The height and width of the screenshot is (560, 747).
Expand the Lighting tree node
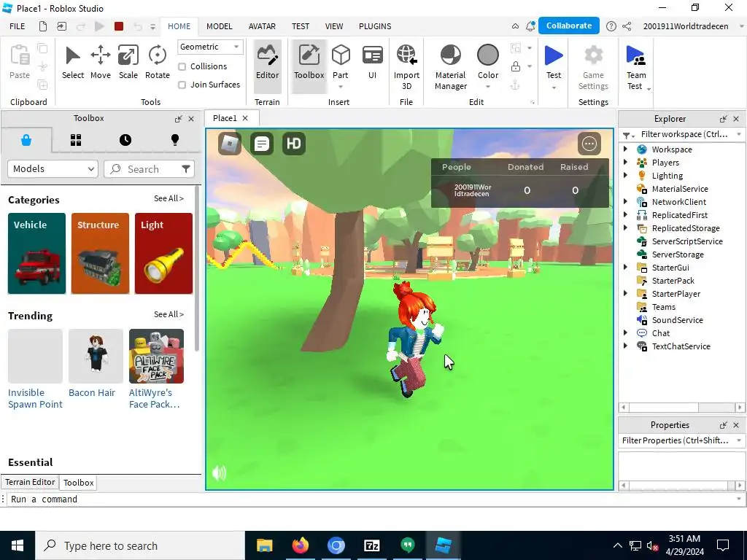(x=625, y=175)
